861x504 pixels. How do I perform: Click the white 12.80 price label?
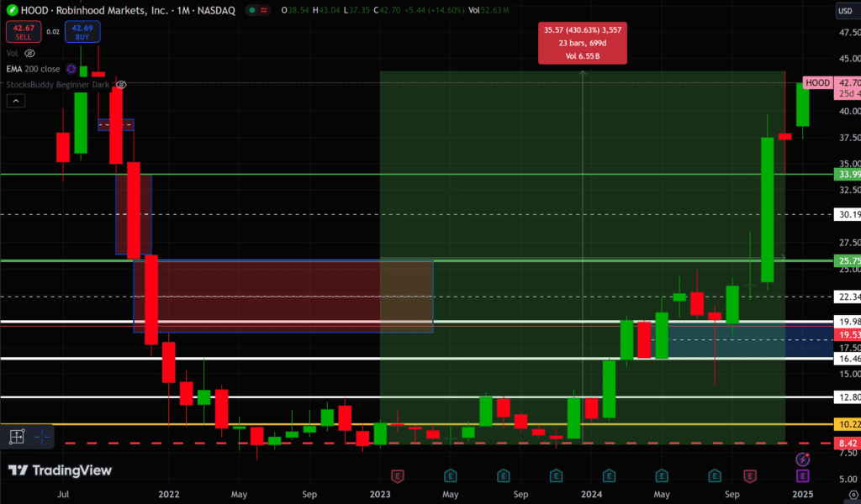tap(848, 397)
